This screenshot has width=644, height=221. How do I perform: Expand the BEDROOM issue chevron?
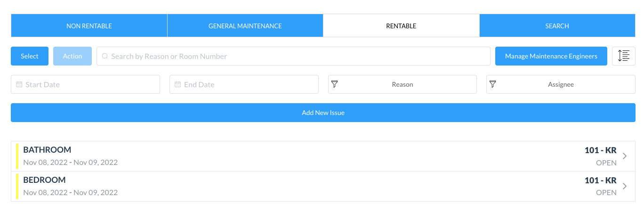[x=625, y=186]
